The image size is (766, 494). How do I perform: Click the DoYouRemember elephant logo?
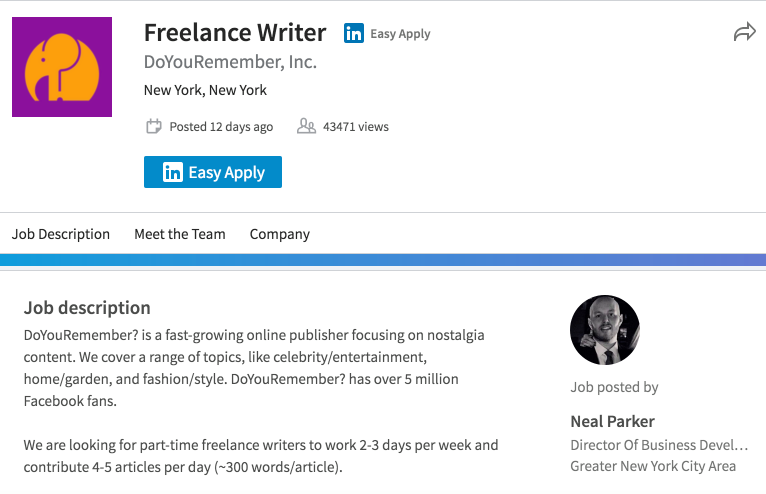click(x=62, y=67)
